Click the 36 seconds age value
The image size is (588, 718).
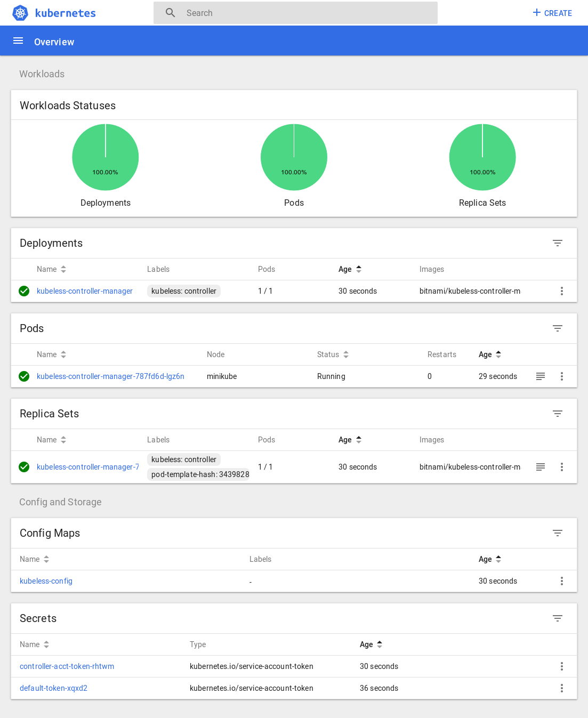click(379, 688)
